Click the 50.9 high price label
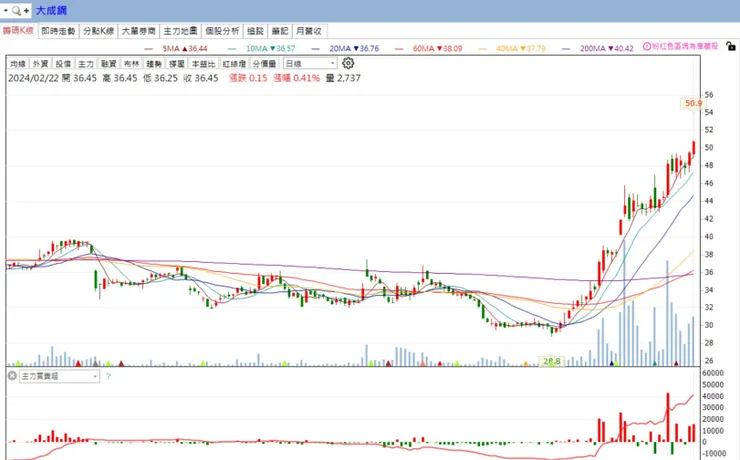Screen dimensions: 740x460 tap(693, 103)
